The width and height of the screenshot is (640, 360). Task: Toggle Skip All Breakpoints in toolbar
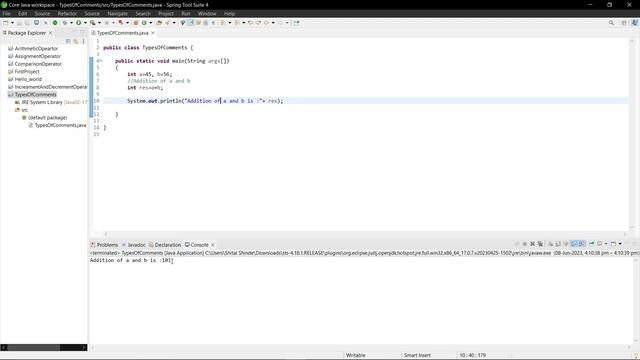tap(46, 23)
